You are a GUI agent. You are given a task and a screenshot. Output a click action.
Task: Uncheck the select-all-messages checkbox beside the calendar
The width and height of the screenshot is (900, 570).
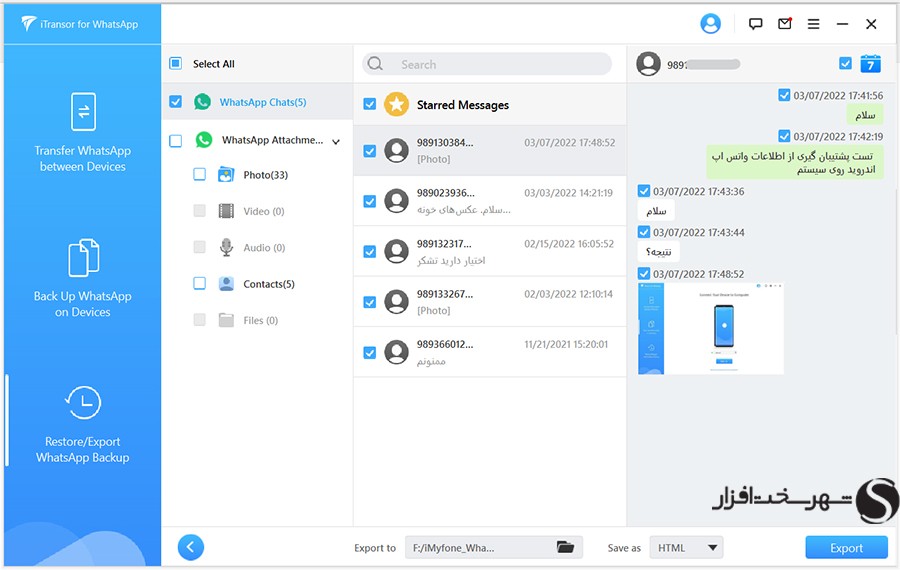[845, 63]
